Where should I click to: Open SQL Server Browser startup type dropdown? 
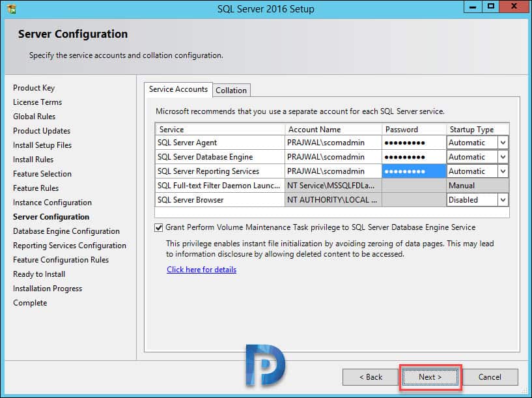click(503, 200)
